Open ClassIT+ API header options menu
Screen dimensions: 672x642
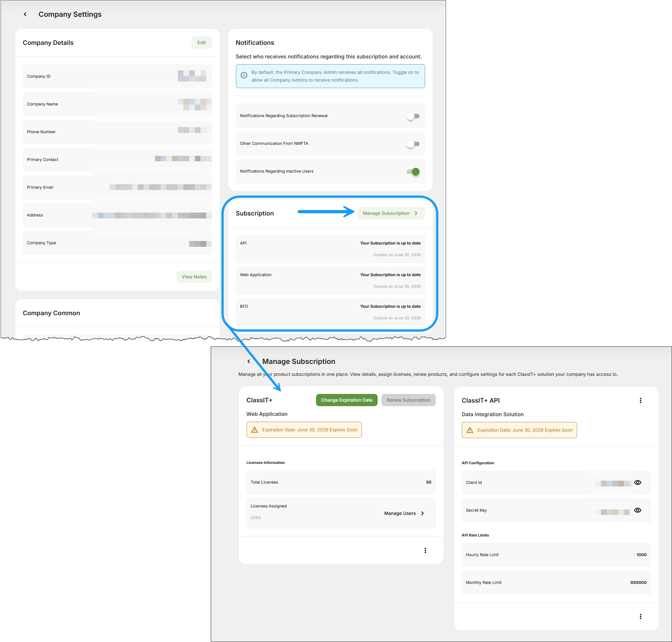[640, 400]
